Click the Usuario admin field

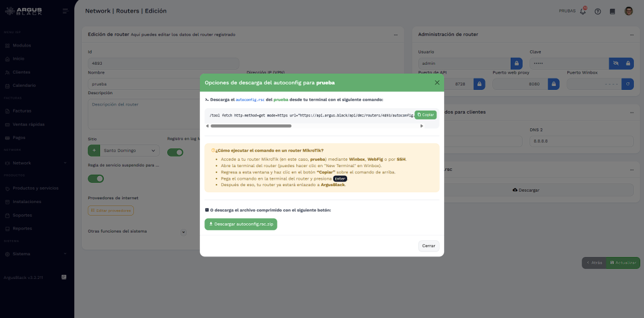coord(464,63)
